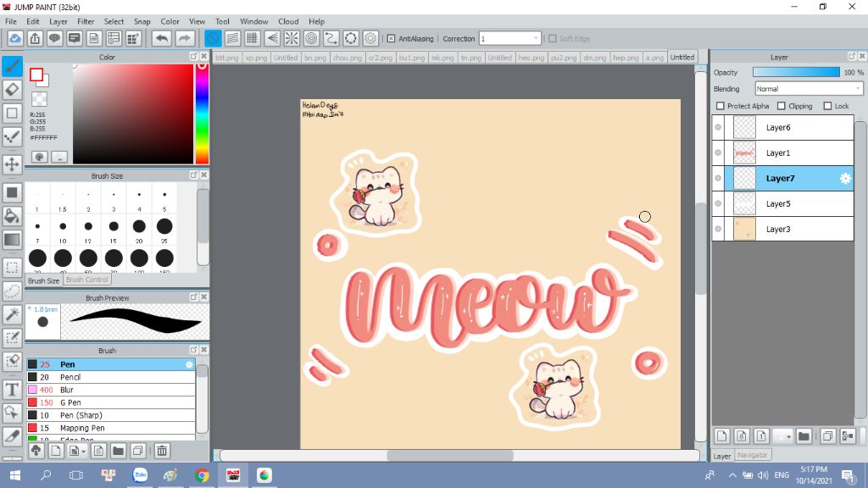The image size is (868, 488).
Task: Select the Text tool
Action: pyautogui.click(x=12, y=390)
